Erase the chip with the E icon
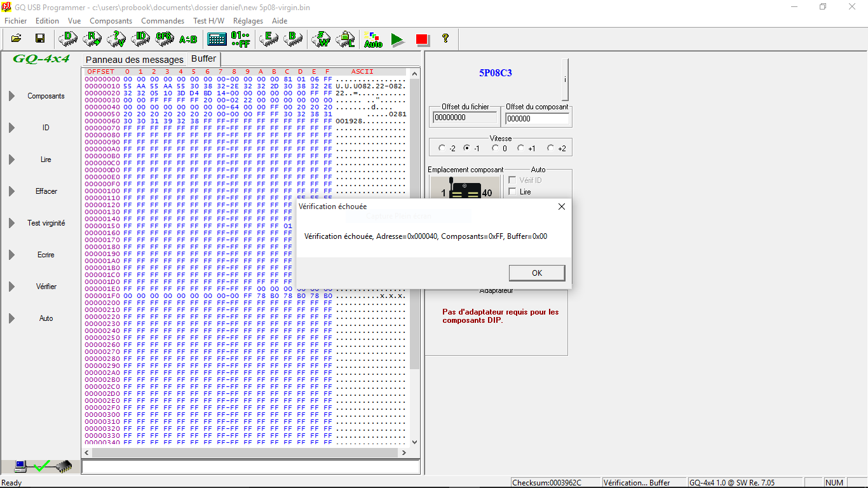Screen dimensions: 868x488 point(269,39)
